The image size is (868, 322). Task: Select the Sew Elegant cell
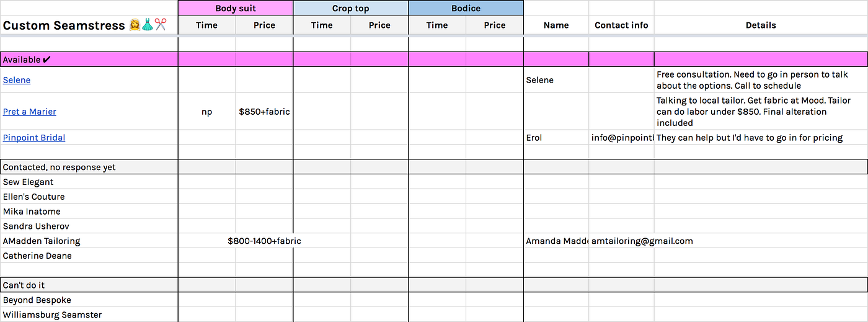point(89,182)
